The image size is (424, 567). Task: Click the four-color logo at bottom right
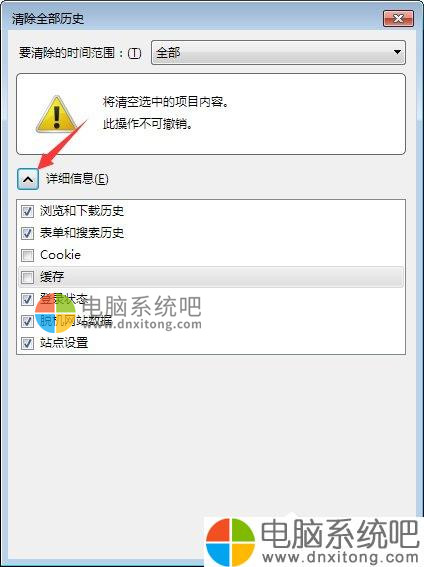point(231,542)
